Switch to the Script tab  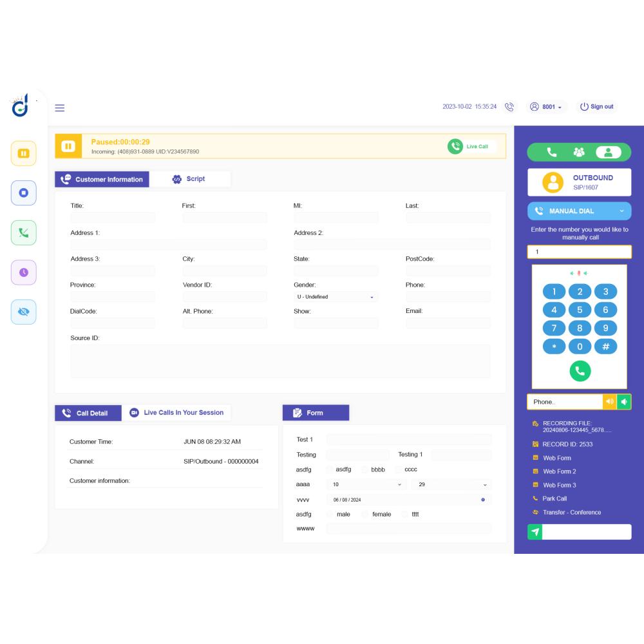tap(189, 179)
